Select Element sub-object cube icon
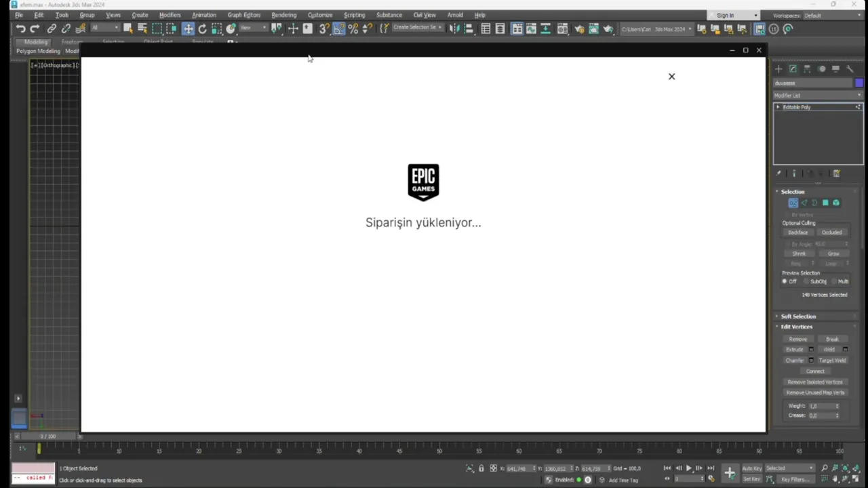The width and height of the screenshot is (868, 488). [836, 203]
